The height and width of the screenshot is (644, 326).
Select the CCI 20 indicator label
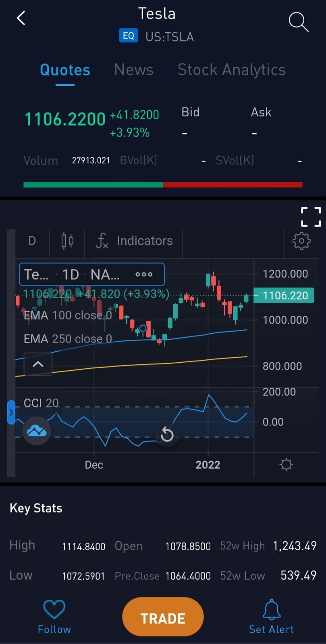pos(41,403)
